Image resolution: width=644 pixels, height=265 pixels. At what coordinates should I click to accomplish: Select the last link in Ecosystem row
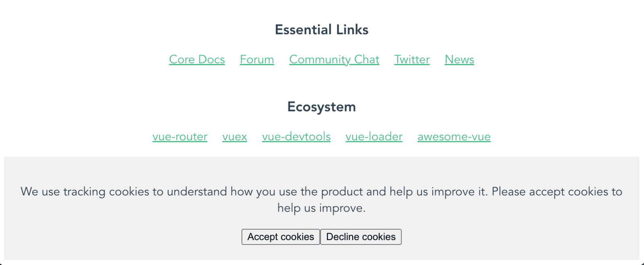(x=454, y=137)
